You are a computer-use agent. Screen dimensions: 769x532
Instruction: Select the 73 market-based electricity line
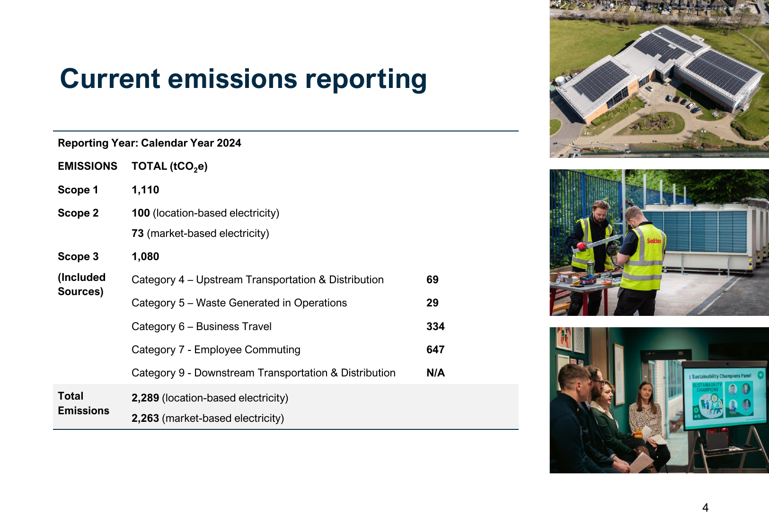200,233
